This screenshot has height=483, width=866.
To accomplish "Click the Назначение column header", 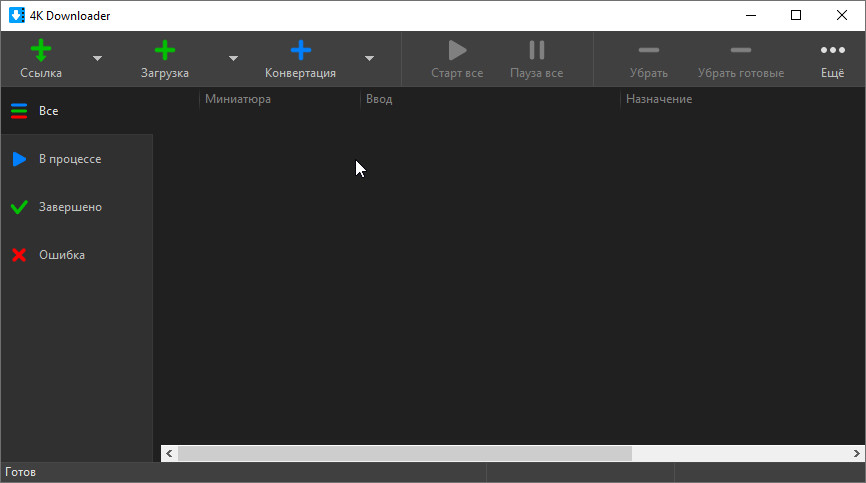I will coord(659,99).
